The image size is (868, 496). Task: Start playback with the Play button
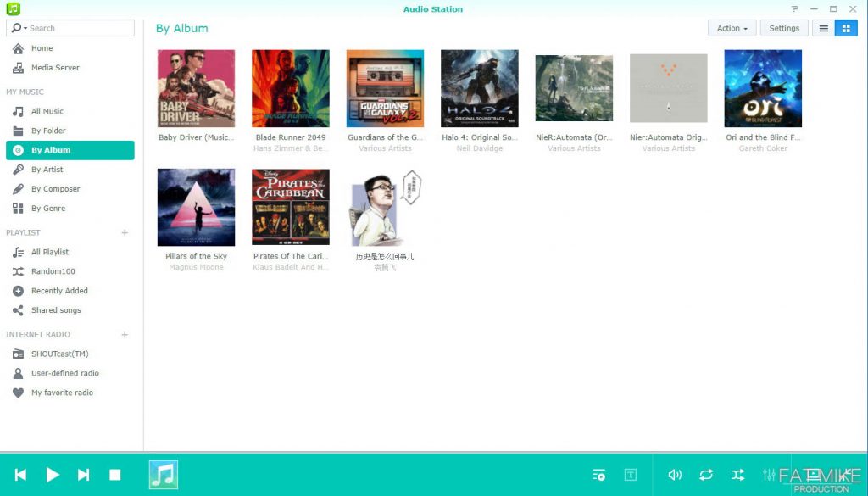pos(53,475)
